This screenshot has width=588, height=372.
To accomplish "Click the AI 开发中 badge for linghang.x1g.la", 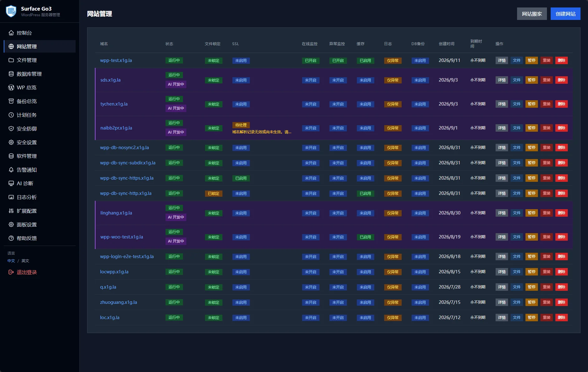I will point(176,217).
